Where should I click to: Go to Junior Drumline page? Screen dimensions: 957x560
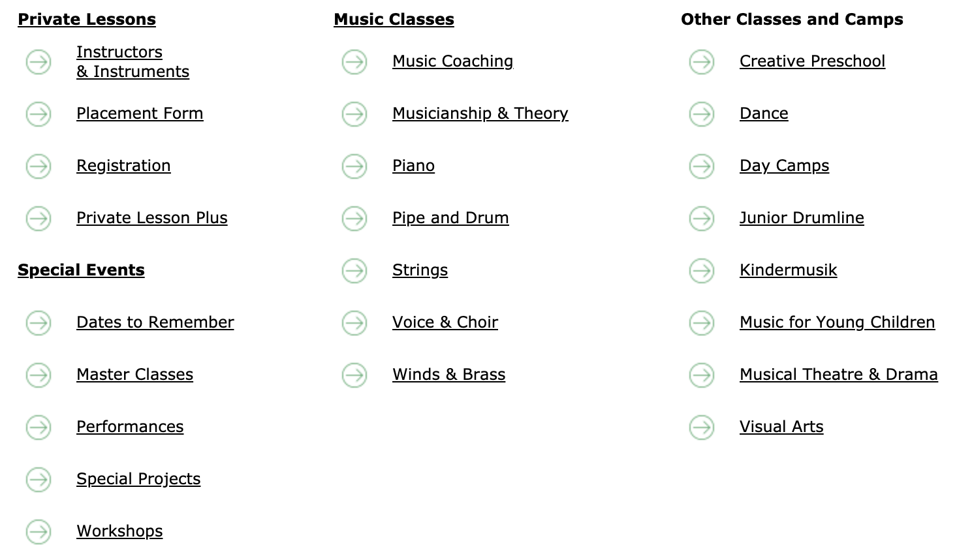[802, 218]
